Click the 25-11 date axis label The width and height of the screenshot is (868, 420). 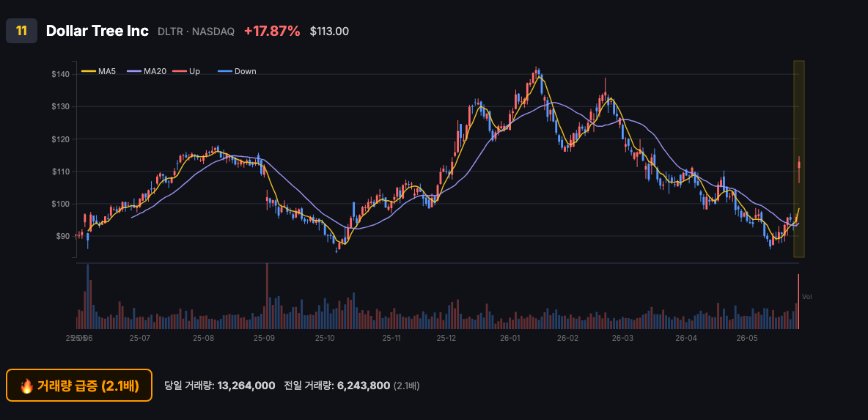(391, 338)
